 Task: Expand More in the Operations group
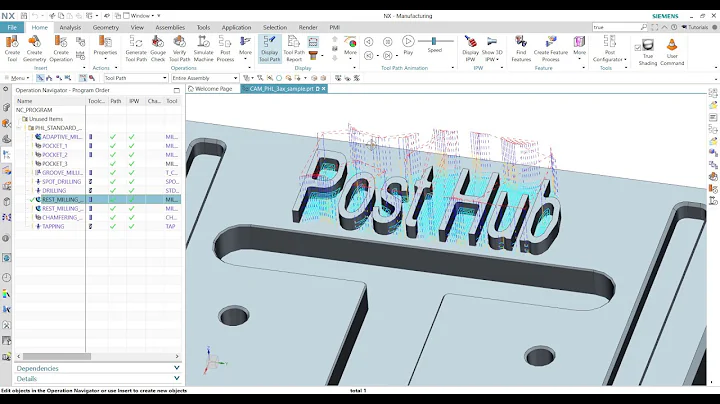click(x=245, y=49)
